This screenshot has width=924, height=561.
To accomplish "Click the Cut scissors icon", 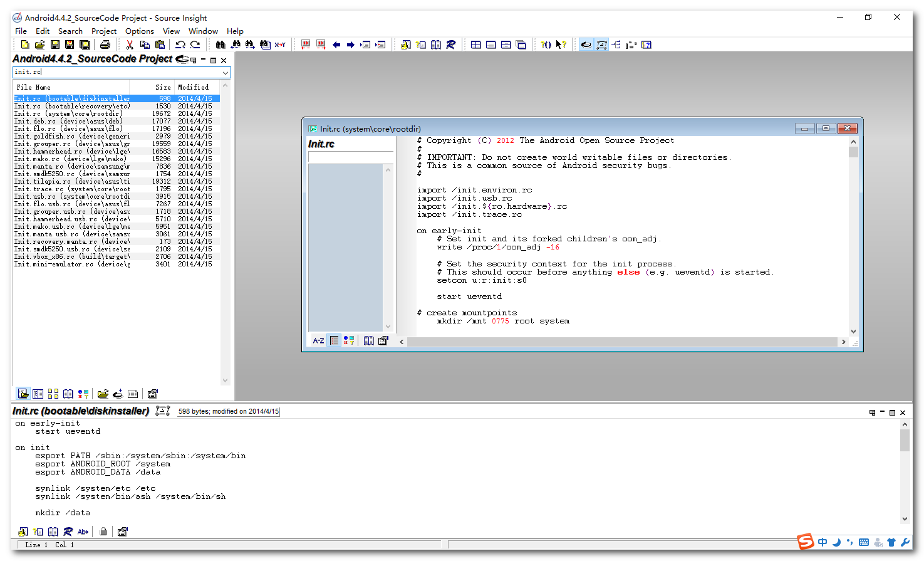I will click(x=130, y=45).
